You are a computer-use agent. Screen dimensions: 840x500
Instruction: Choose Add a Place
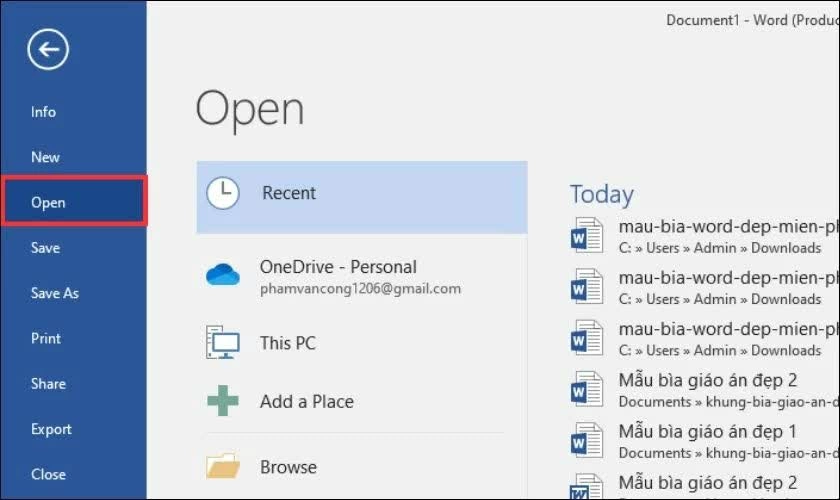(x=306, y=401)
